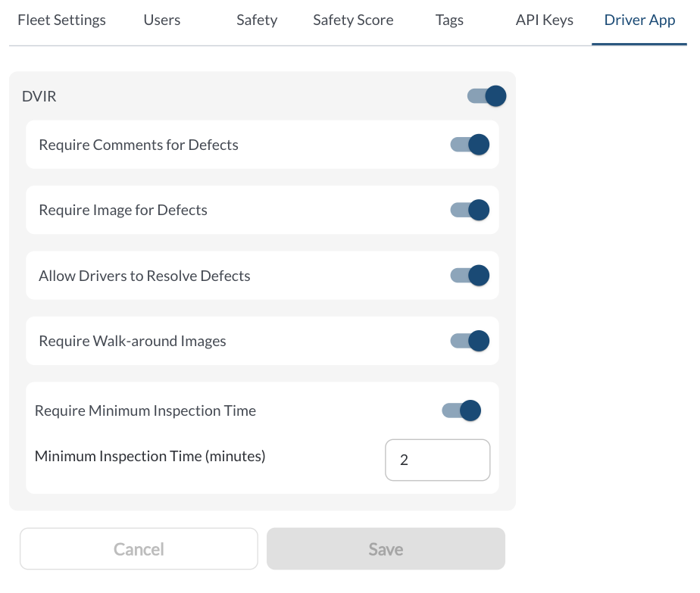Click the minimum inspection time minutes field

[x=437, y=460]
